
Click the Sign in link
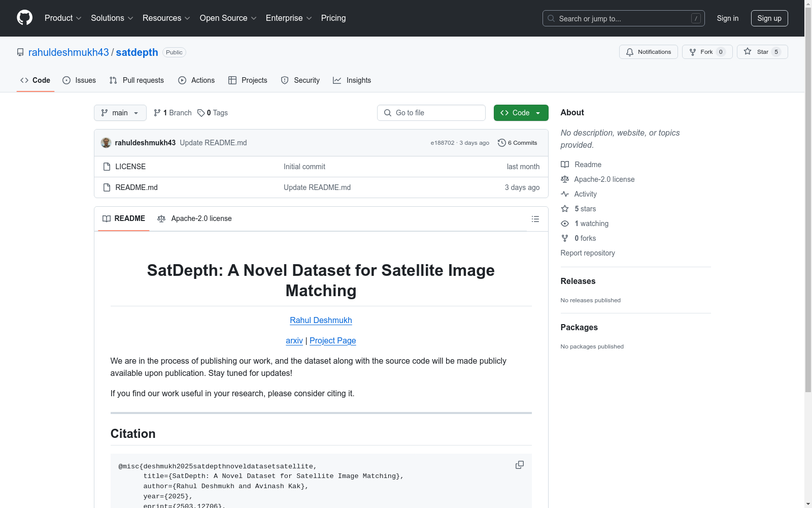(x=728, y=18)
